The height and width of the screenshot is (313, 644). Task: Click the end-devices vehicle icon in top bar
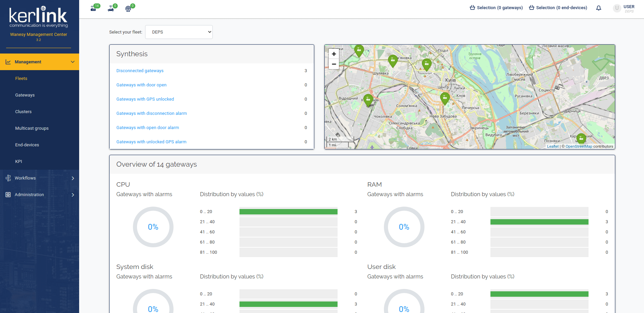pyautogui.click(x=111, y=8)
